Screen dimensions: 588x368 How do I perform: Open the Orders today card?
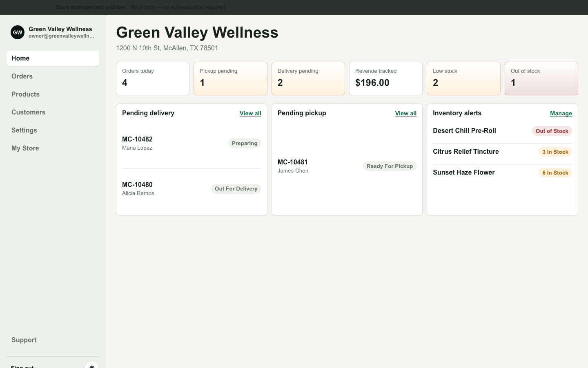point(153,79)
